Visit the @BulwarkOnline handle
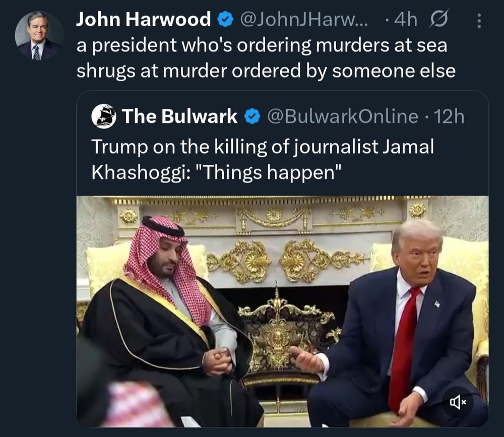Viewport: 504px width, 437px height. tap(343, 116)
